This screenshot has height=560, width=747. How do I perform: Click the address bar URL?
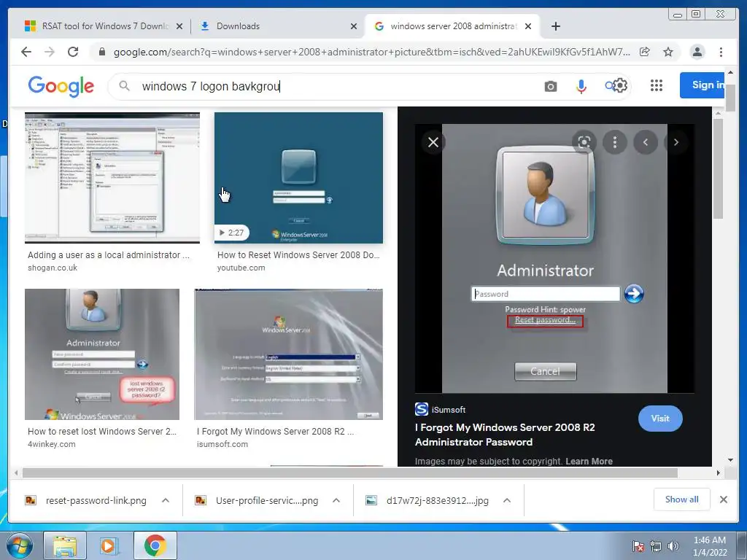coord(371,52)
